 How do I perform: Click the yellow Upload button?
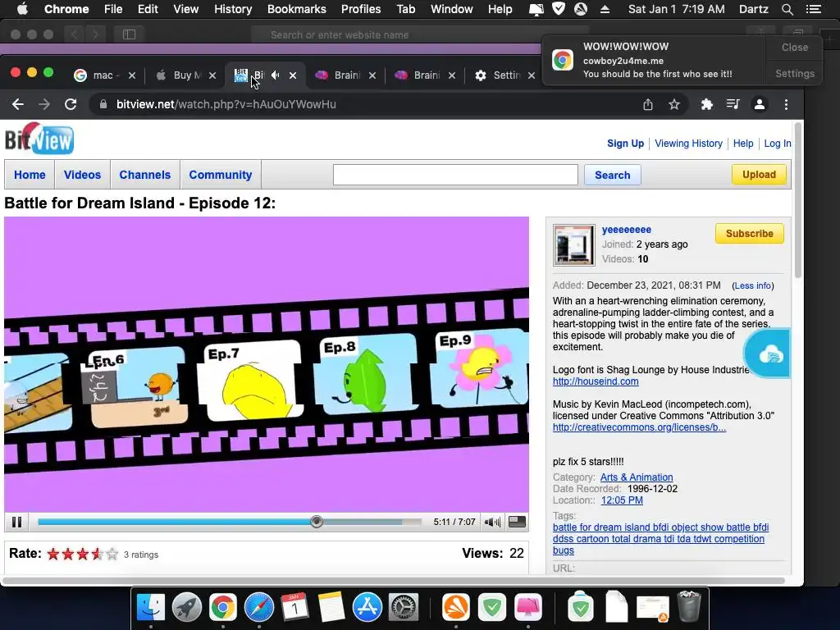(x=759, y=175)
